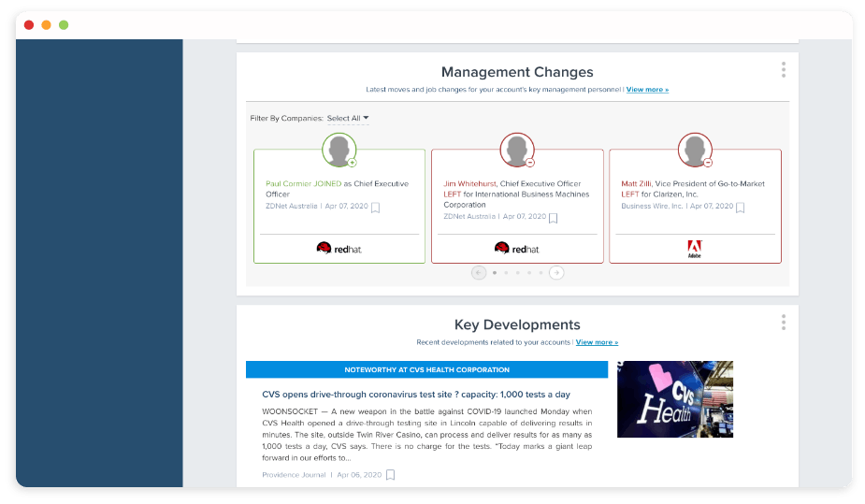The height and width of the screenshot is (504, 865).
Task: Jump to second carousel pagination dot
Action: coord(506,272)
